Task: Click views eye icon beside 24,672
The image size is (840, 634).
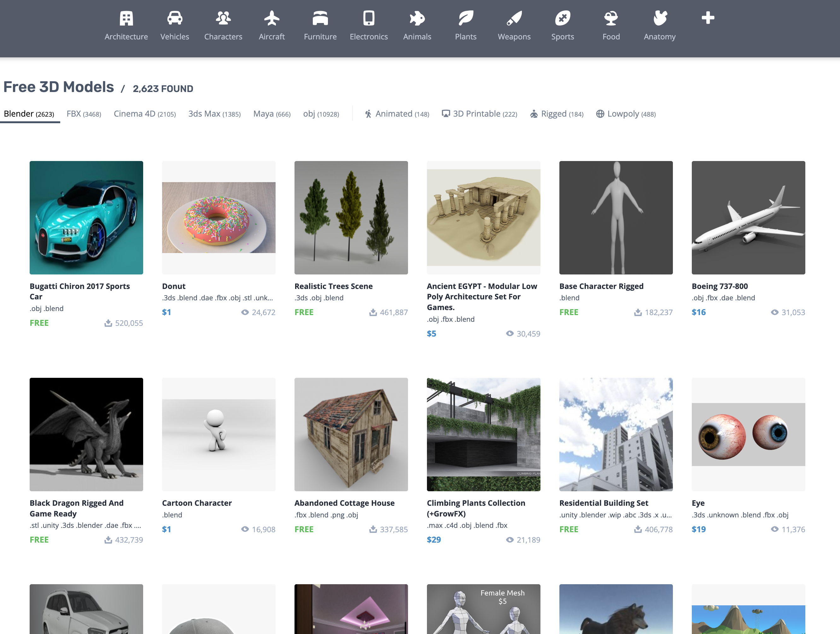Action: [245, 312]
